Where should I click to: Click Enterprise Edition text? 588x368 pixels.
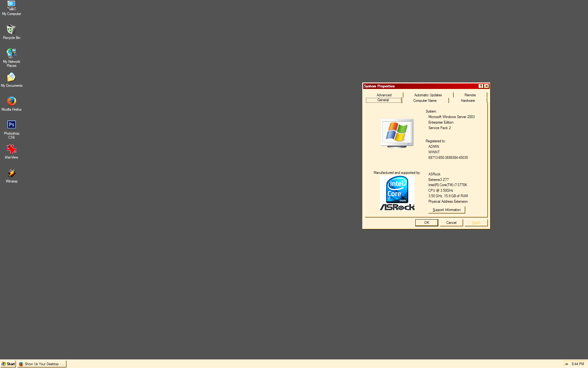point(441,122)
